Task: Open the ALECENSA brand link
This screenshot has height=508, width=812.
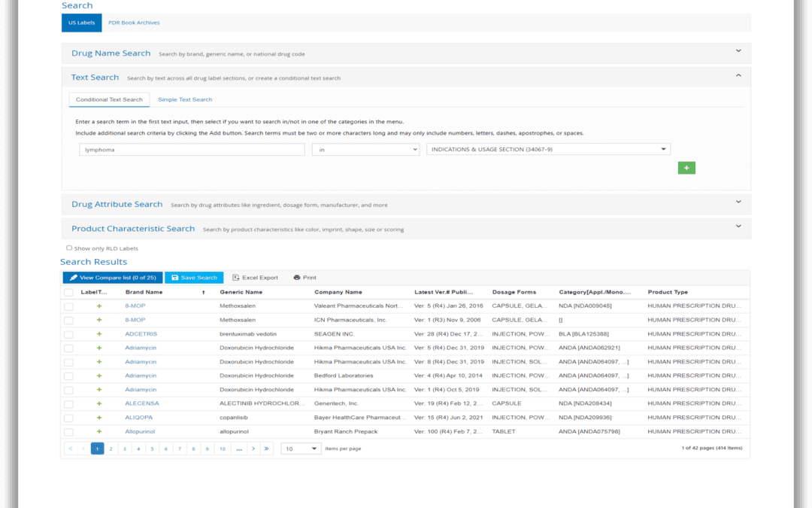Action: point(142,403)
